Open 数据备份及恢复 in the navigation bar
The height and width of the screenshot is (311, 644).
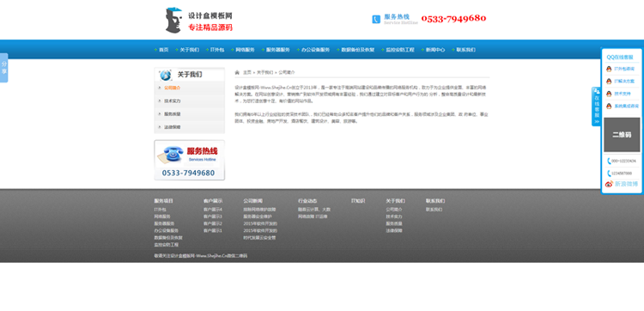pos(358,50)
